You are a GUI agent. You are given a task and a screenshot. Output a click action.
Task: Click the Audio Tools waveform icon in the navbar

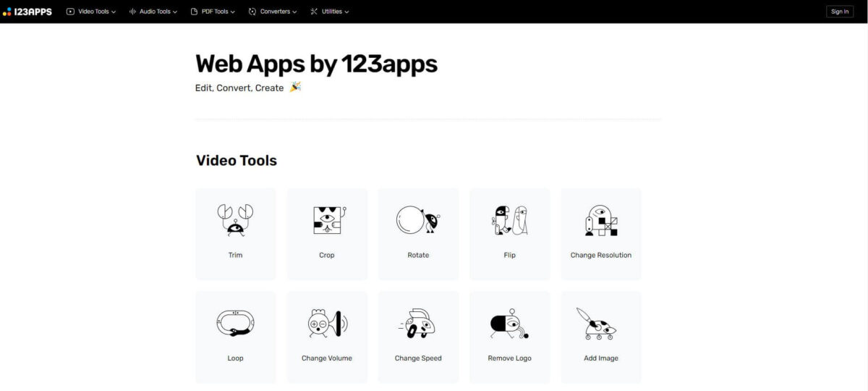point(133,12)
